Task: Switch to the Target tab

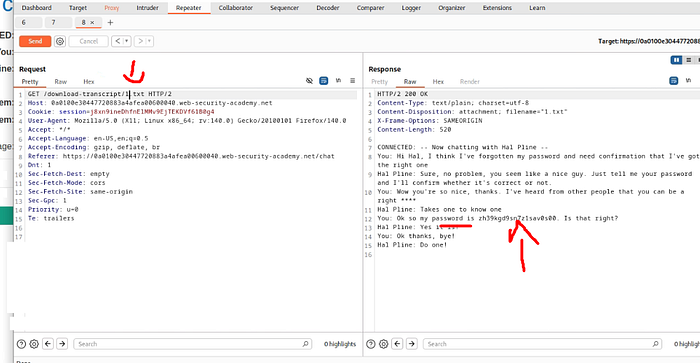Action: tap(78, 8)
